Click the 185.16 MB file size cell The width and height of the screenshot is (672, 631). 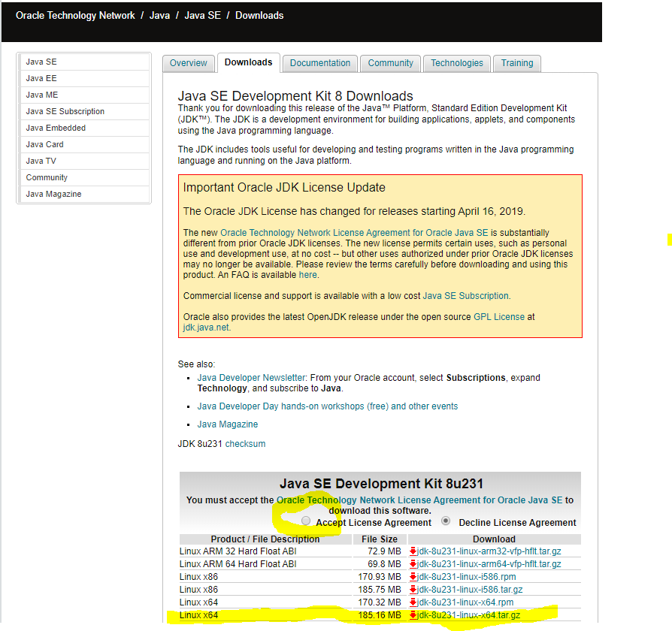point(380,615)
